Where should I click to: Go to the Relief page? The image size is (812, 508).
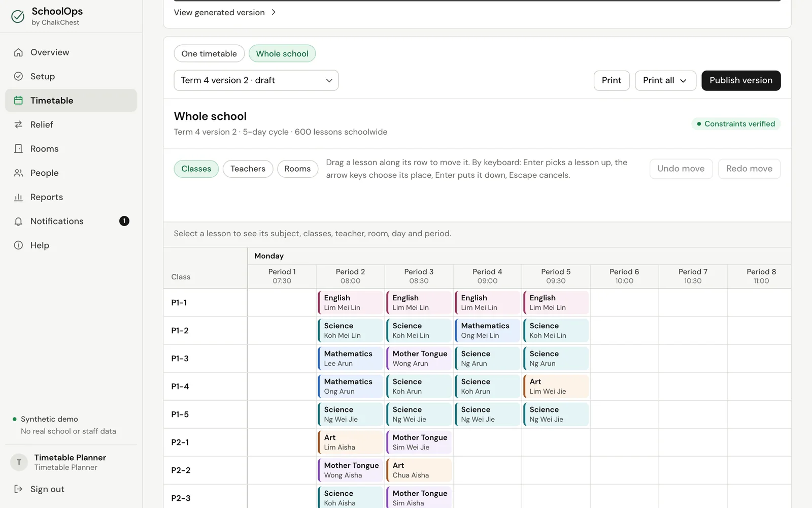tap(71, 124)
